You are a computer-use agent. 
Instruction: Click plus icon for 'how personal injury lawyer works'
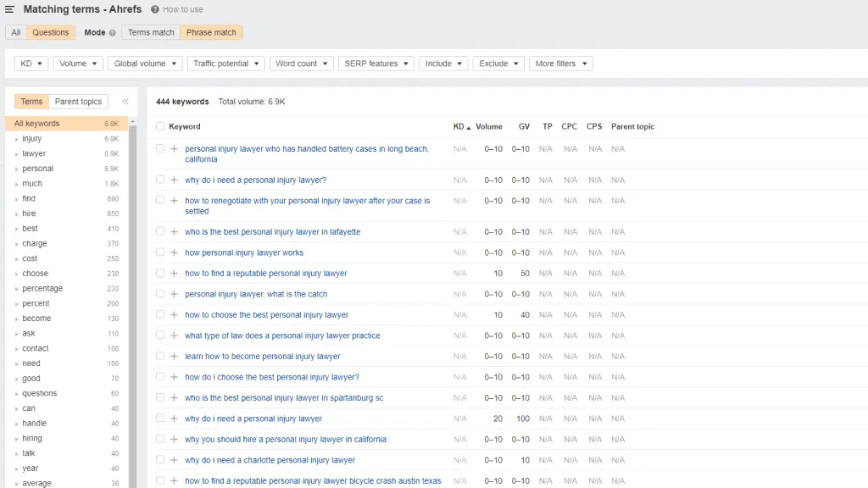[x=174, y=252]
